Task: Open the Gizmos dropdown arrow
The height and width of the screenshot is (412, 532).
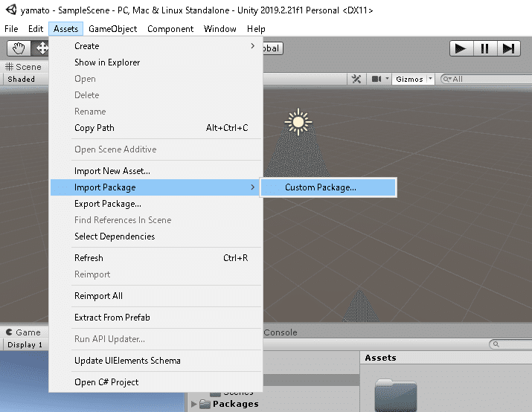Action: click(430, 79)
